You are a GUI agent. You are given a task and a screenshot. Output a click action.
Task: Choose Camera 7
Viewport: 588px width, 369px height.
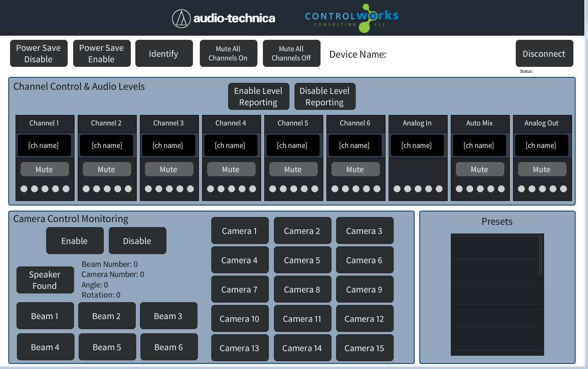point(240,289)
